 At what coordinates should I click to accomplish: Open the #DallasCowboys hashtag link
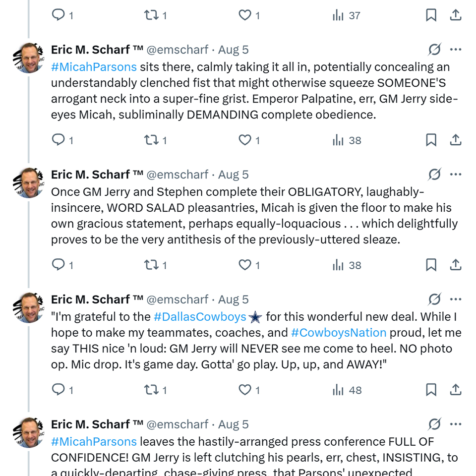200,316
